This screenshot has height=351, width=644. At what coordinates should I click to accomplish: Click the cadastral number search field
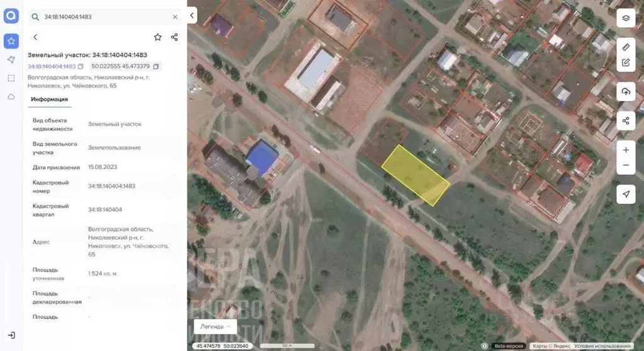104,17
